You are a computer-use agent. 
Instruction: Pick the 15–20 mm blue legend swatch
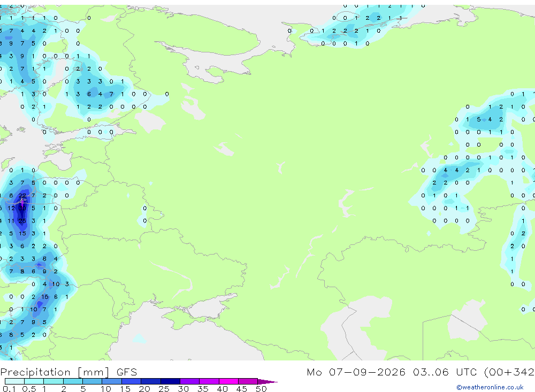[131, 381]
